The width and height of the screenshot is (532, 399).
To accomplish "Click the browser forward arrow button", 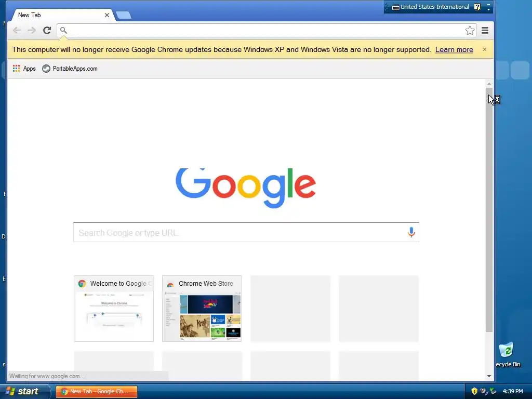I will [x=32, y=31].
